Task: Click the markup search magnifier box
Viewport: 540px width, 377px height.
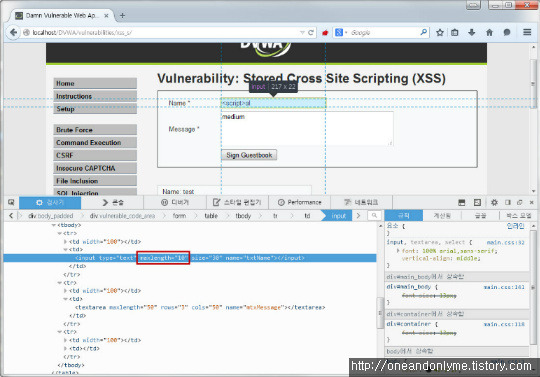Action: (x=374, y=216)
